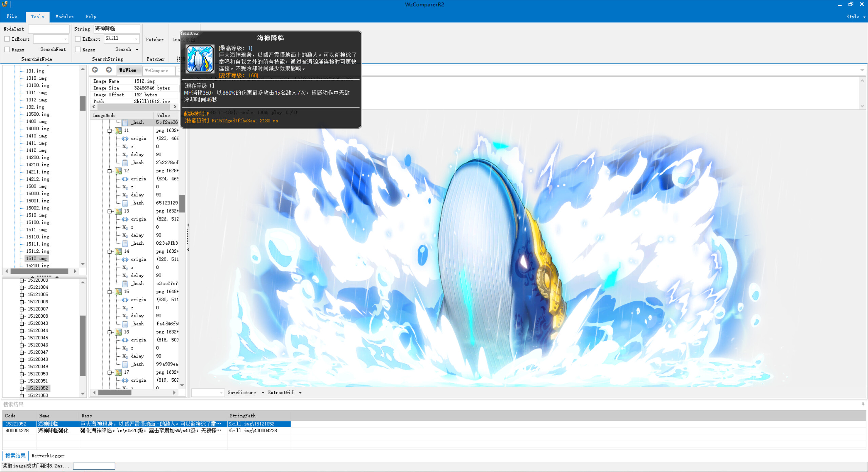
Task: Select 1512.img in the file tree
Action: 36,259
